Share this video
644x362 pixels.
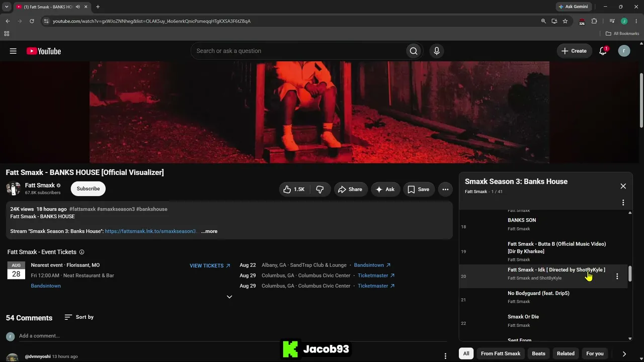point(350,190)
